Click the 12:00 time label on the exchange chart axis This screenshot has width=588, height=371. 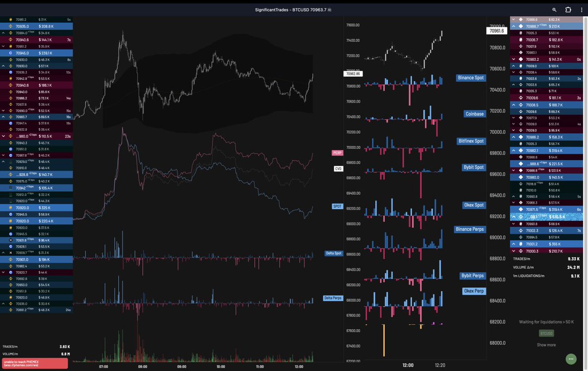coord(408,365)
